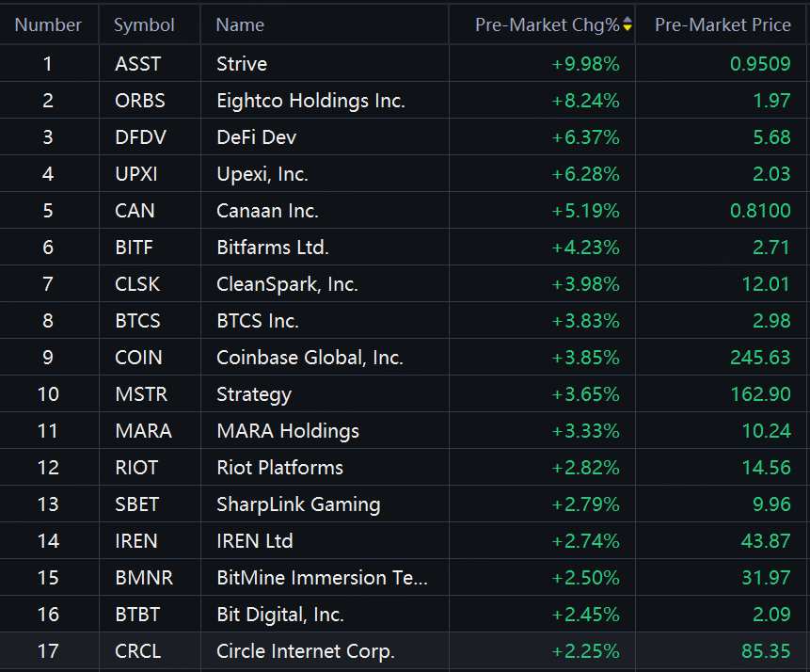Viewport: 810px width, 672px height.
Task: Open the CLSK ticker
Action: 138,284
